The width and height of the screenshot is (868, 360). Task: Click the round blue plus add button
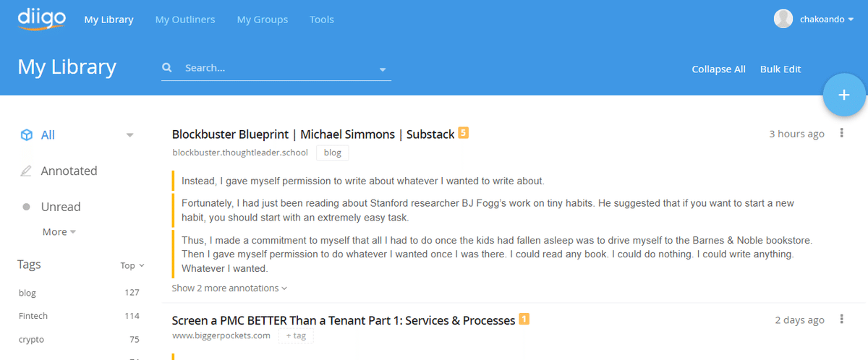[844, 95]
